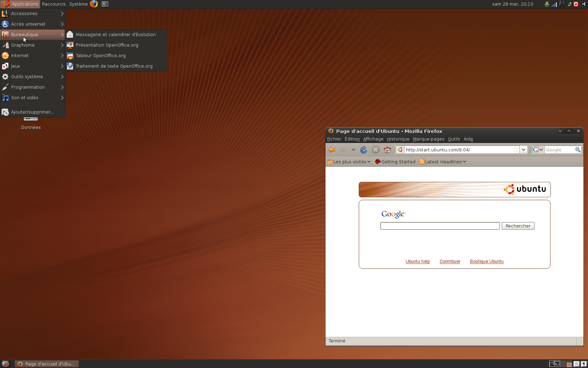588x368 pixels.
Task: Open Firefox Édition menu
Action: pyautogui.click(x=352, y=139)
